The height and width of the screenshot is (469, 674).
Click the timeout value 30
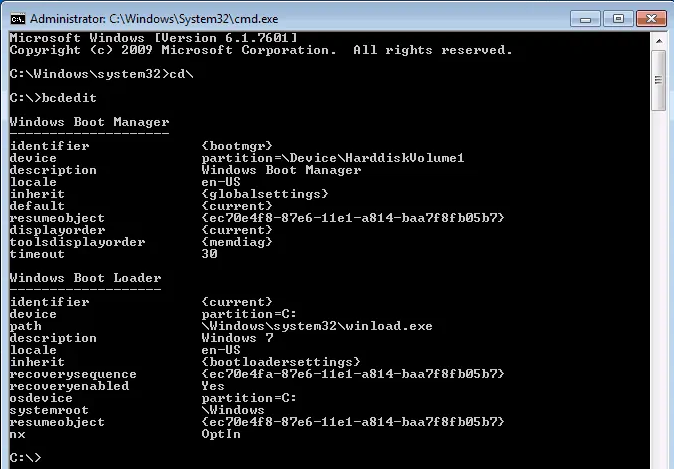coord(209,254)
